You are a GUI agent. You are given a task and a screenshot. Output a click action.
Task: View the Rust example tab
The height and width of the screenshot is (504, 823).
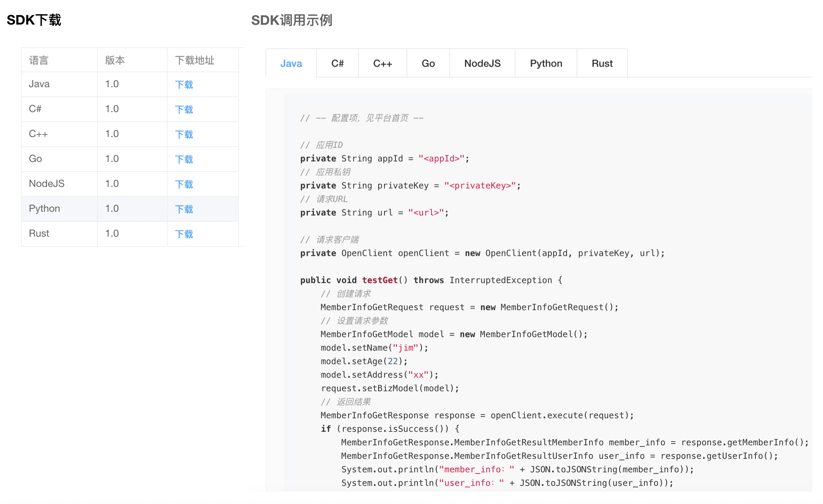pos(602,63)
